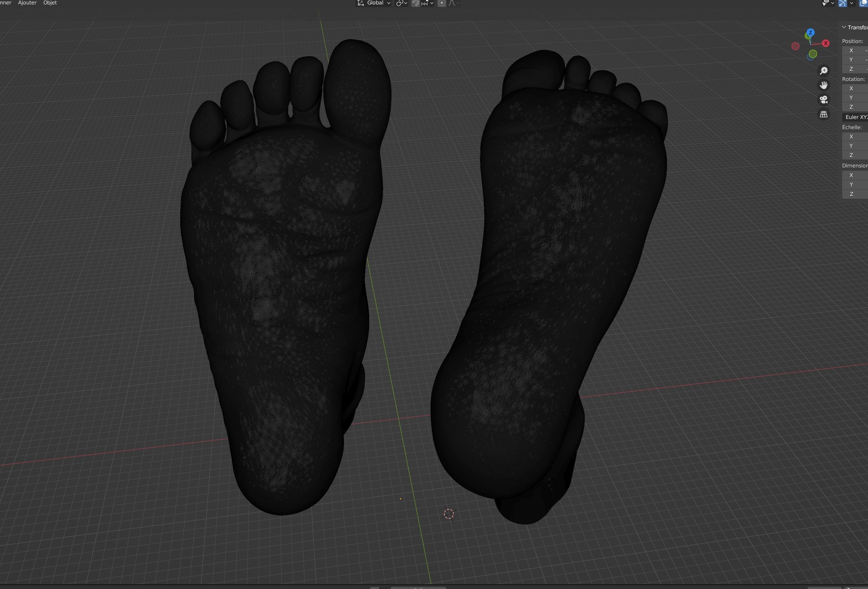Click the Échelle Z field

855,155
